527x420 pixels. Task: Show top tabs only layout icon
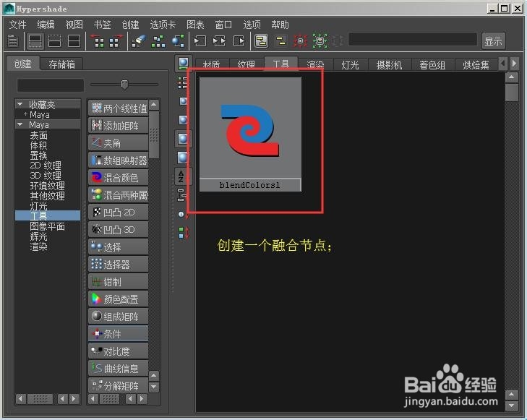(35, 41)
